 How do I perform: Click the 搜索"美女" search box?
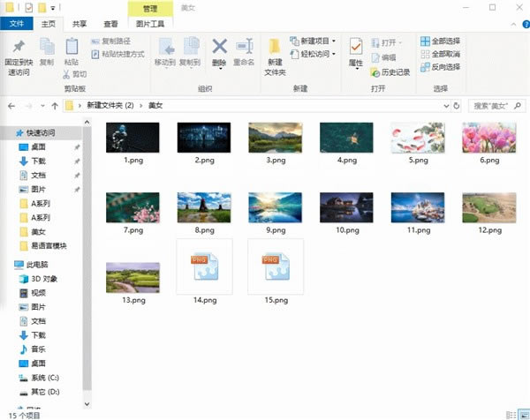tap(496, 106)
